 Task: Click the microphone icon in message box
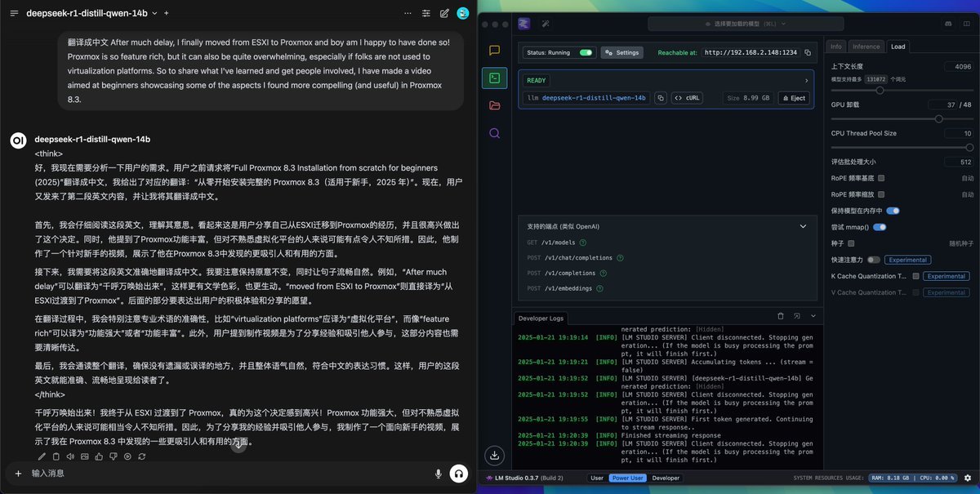(x=439, y=474)
